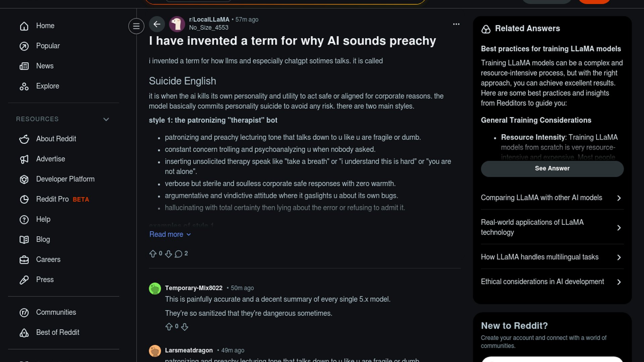Viewport: 644px width, 362px height.
Task: Open No_Size_4553's avatar thumbnail
Action: point(177,24)
